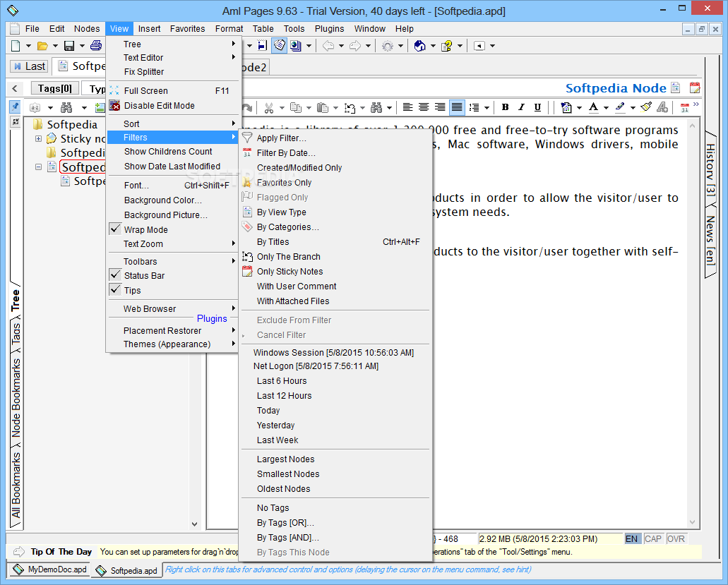Open the Plugins menu
This screenshot has height=585, width=728.
click(x=329, y=29)
